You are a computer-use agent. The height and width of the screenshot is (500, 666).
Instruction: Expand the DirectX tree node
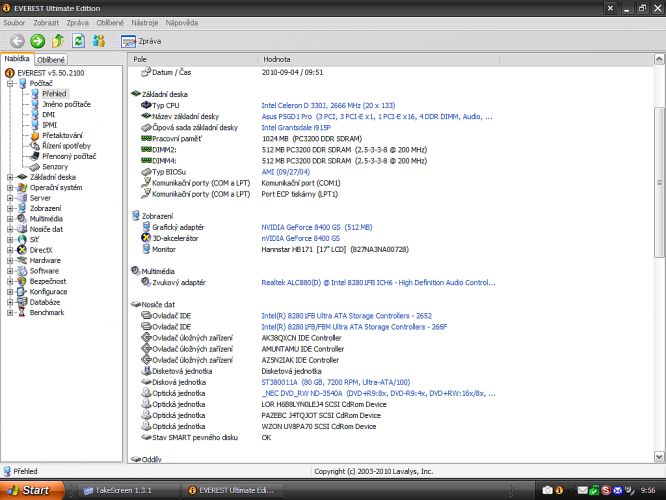click(10, 250)
